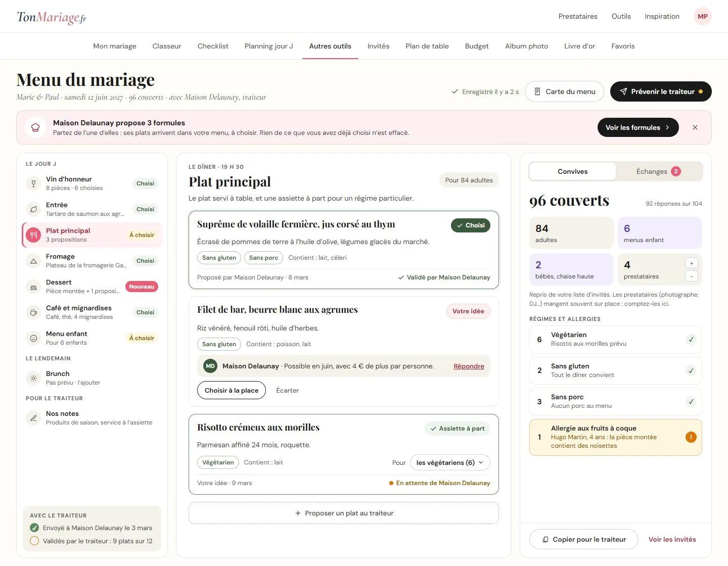Viewport: 728px width, 566px height.
Task: Click Proposer un plat au traiteur
Action: tap(344, 513)
